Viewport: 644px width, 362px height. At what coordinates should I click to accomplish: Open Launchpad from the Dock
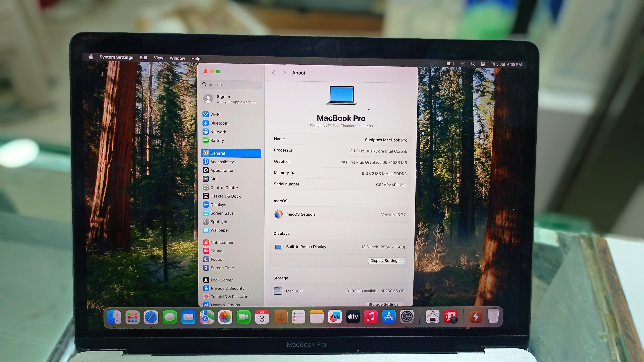[x=133, y=317]
